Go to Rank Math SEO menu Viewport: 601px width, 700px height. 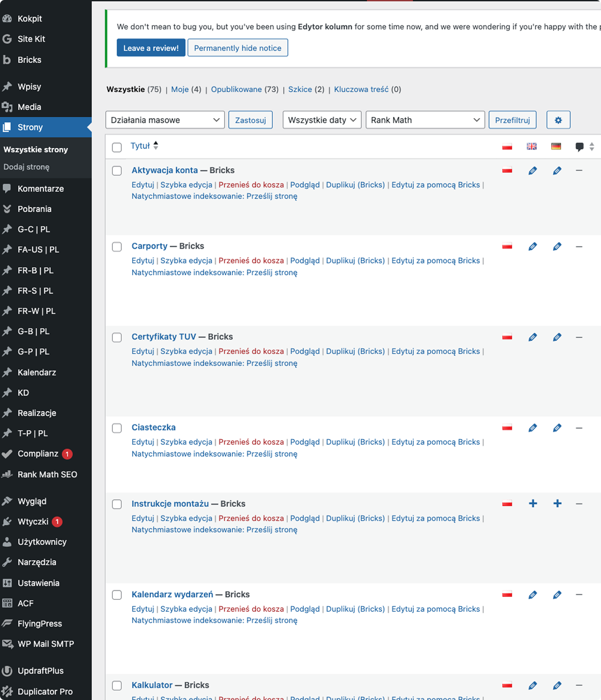(x=47, y=474)
